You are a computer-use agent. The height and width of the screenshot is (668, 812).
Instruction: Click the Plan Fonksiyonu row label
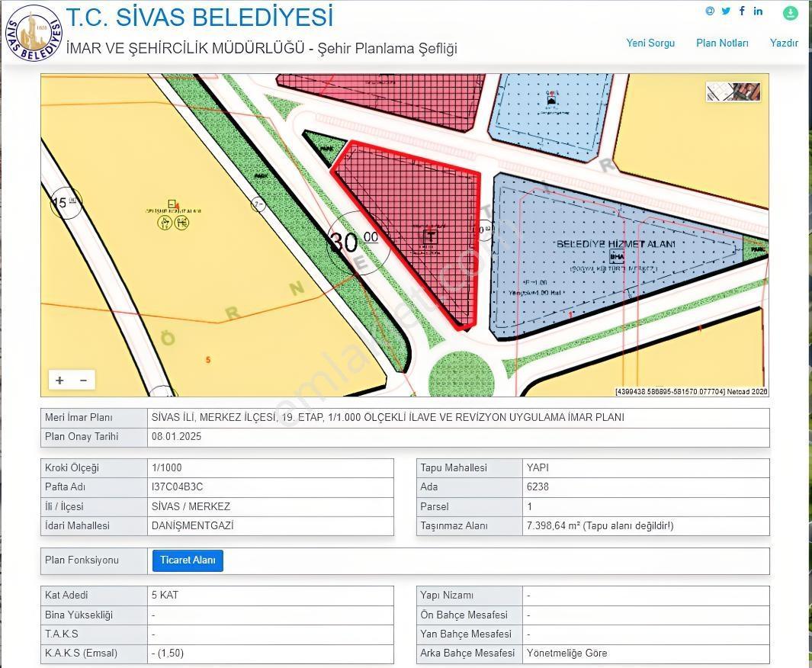tap(82, 560)
